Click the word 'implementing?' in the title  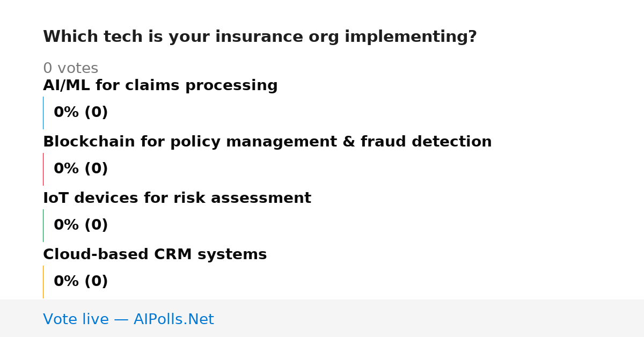(x=411, y=37)
